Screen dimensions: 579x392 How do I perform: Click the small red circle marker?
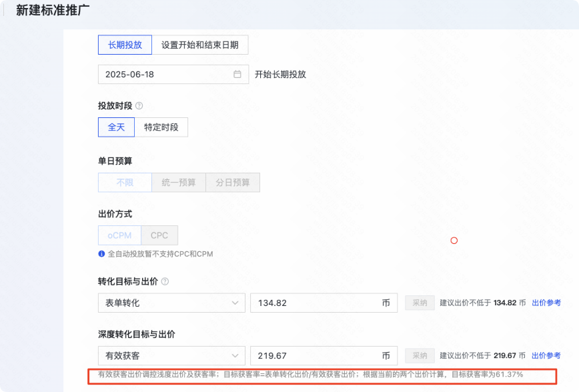tap(454, 241)
